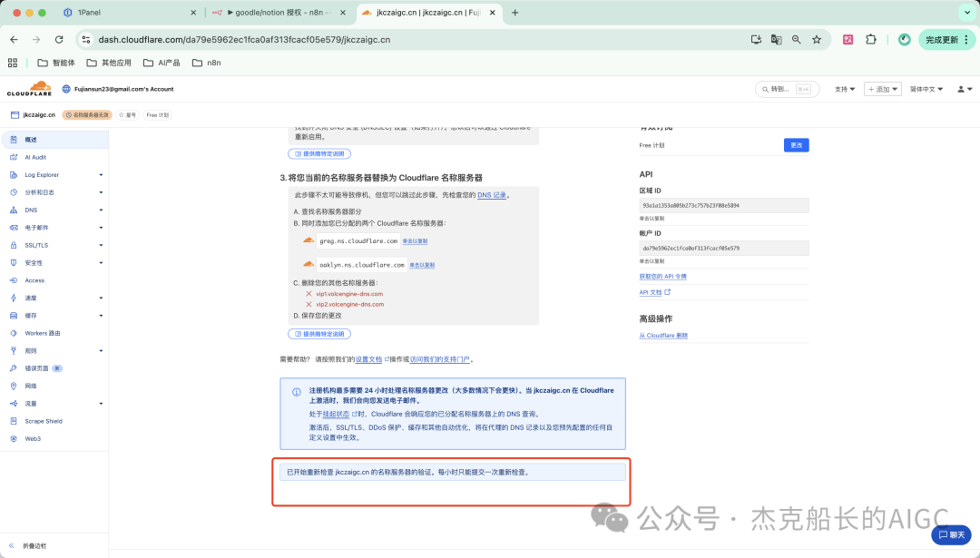Open the API 文档 link

click(654, 292)
